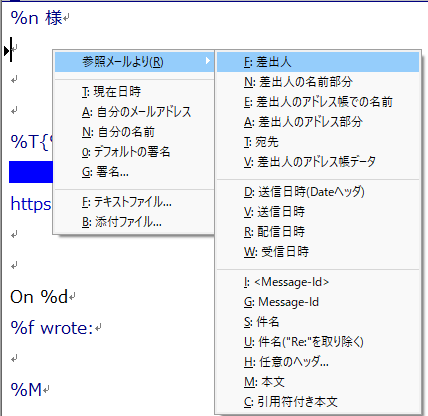Insert I: <Message-Id> macro

point(318,282)
